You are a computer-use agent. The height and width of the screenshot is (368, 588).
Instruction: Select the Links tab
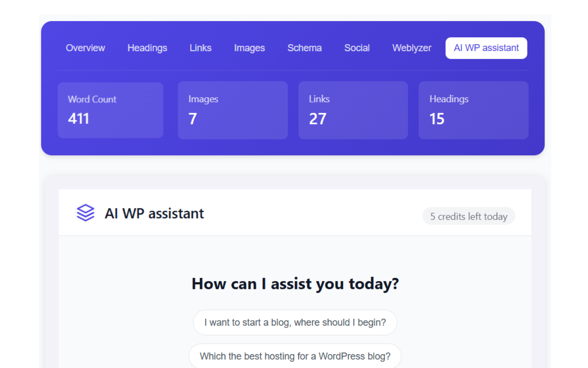pyautogui.click(x=200, y=48)
